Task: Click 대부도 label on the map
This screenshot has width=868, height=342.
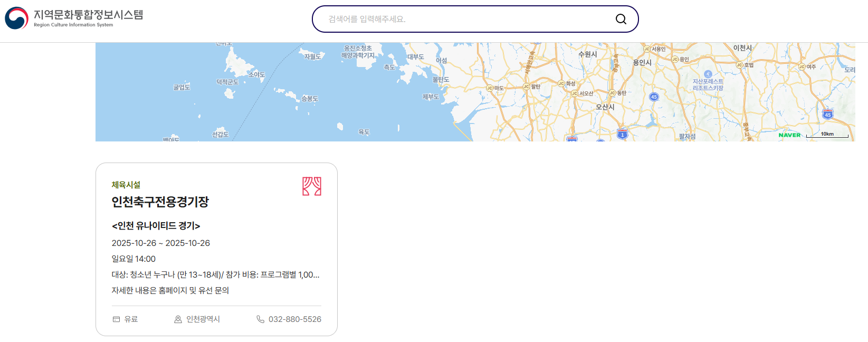Action: point(416,57)
